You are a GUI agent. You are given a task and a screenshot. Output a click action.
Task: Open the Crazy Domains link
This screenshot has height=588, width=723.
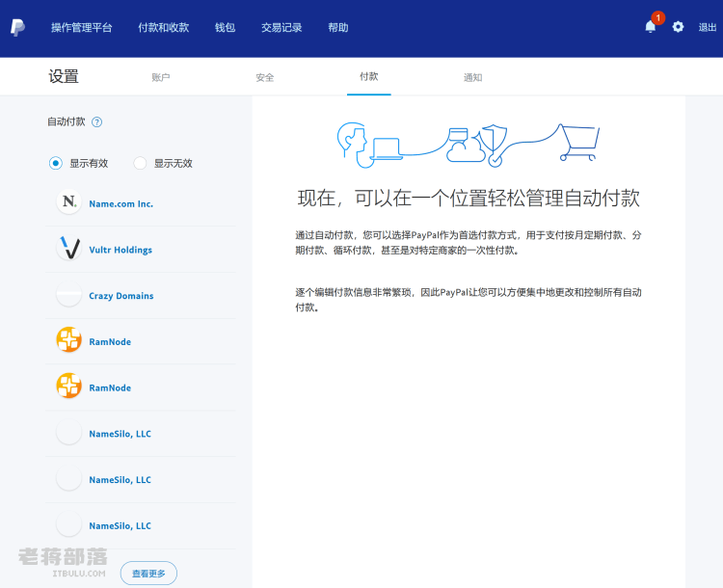(x=120, y=296)
